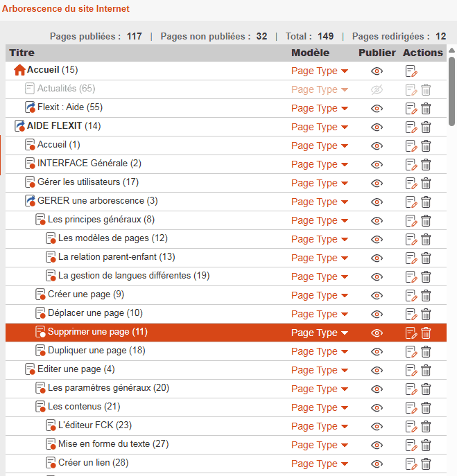
Task: Sort by the Titre column header
Action: tap(21, 53)
